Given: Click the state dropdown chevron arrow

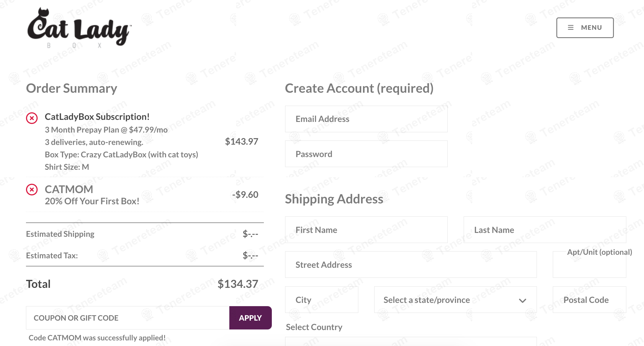Looking at the screenshot, I should [522, 301].
